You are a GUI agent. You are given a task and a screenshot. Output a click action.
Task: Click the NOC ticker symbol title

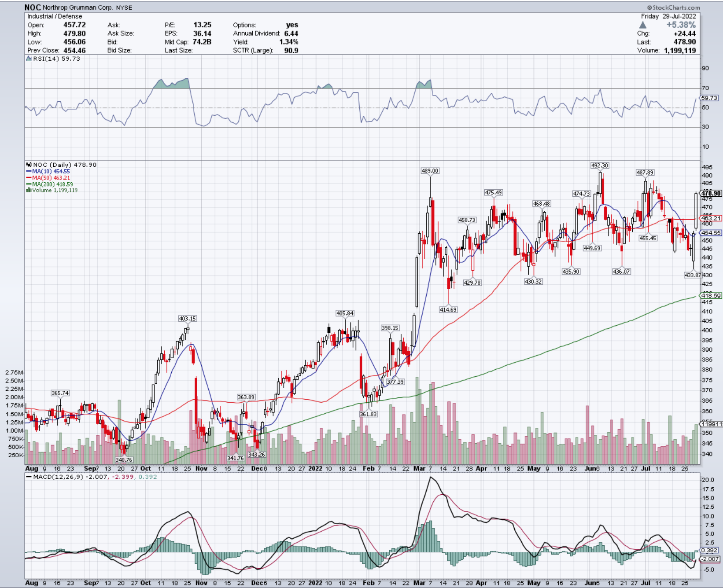[x=33, y=7]
